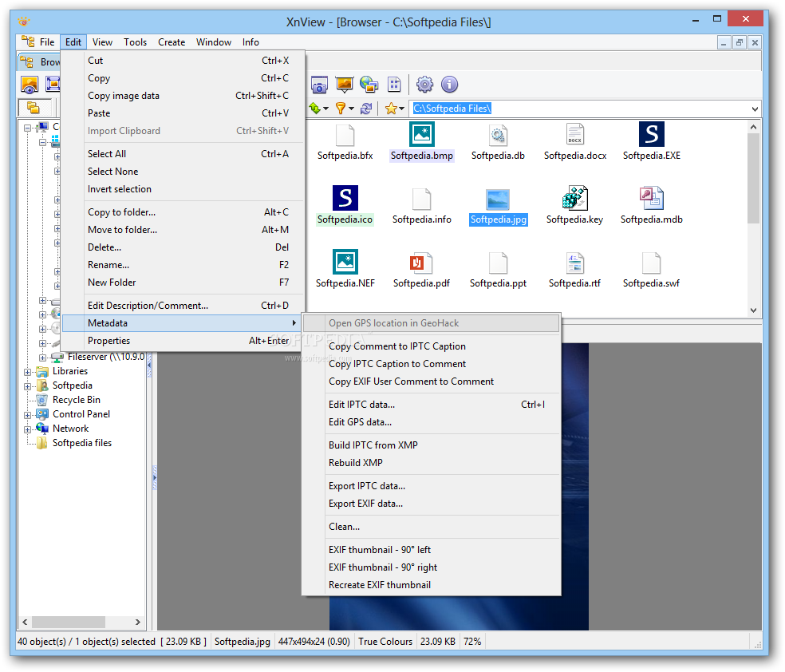Image resolution: width=785 pixels, height=672 pixels.
Task: Select Softpedia files in folder tree
Action: (82, 443)
